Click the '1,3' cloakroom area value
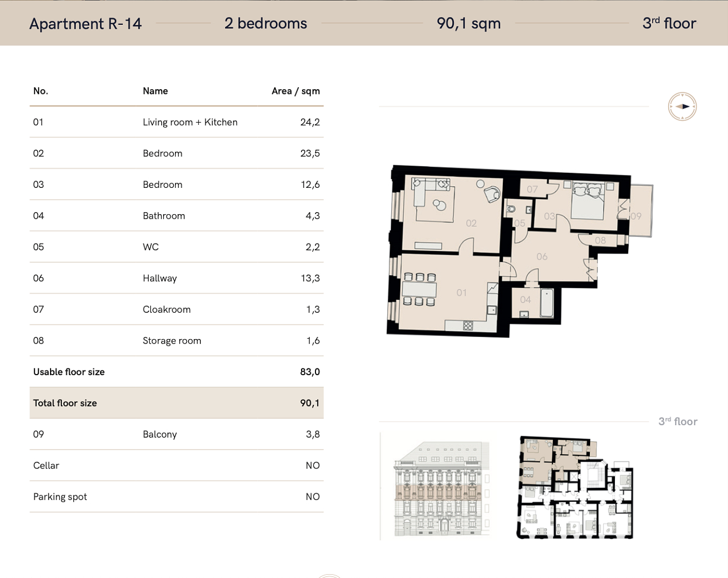Screen dimensions: 728x578 (313, 309)
